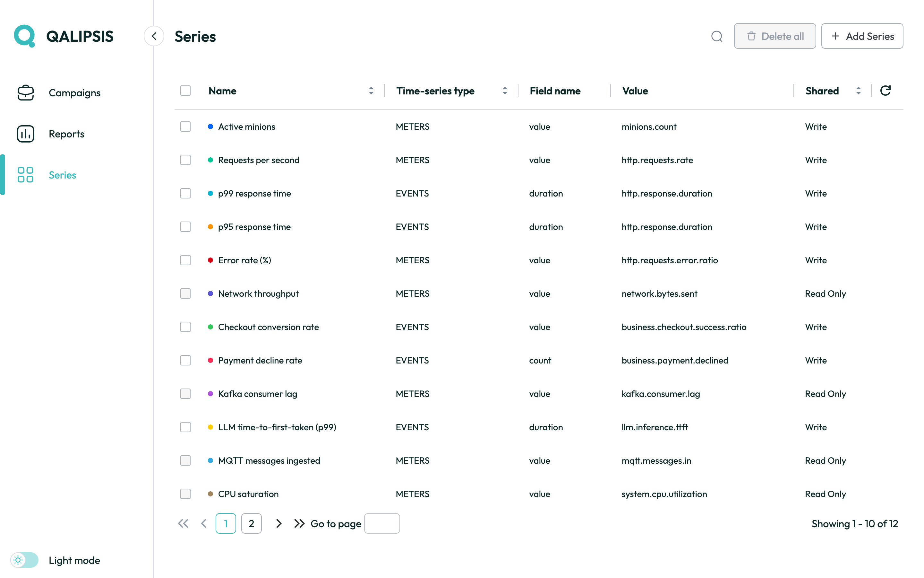Click business.payment.declined value

675,360
